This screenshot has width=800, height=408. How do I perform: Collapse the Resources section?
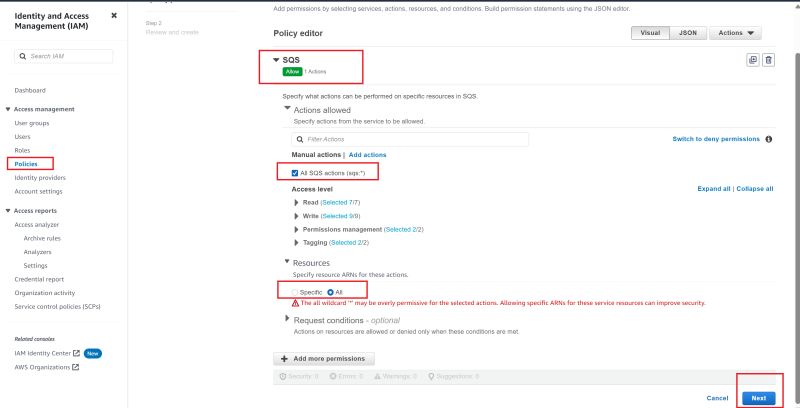click(x=287, y=262)
